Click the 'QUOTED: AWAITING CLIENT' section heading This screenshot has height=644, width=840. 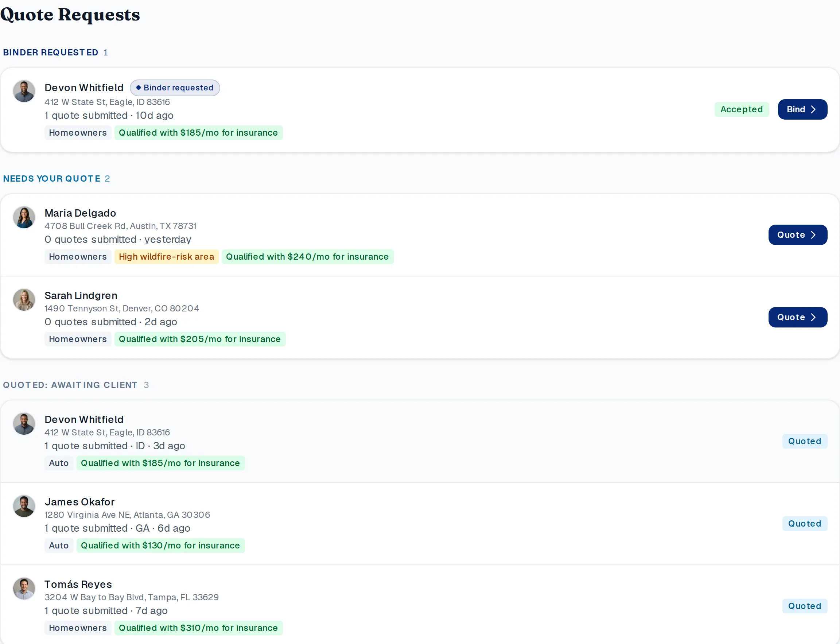tap(70, 385)
